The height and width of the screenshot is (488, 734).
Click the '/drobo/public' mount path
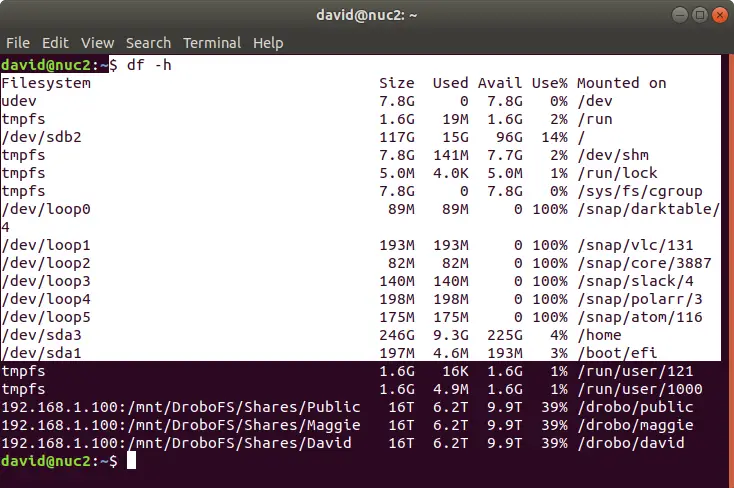click(x=635, y=407)
